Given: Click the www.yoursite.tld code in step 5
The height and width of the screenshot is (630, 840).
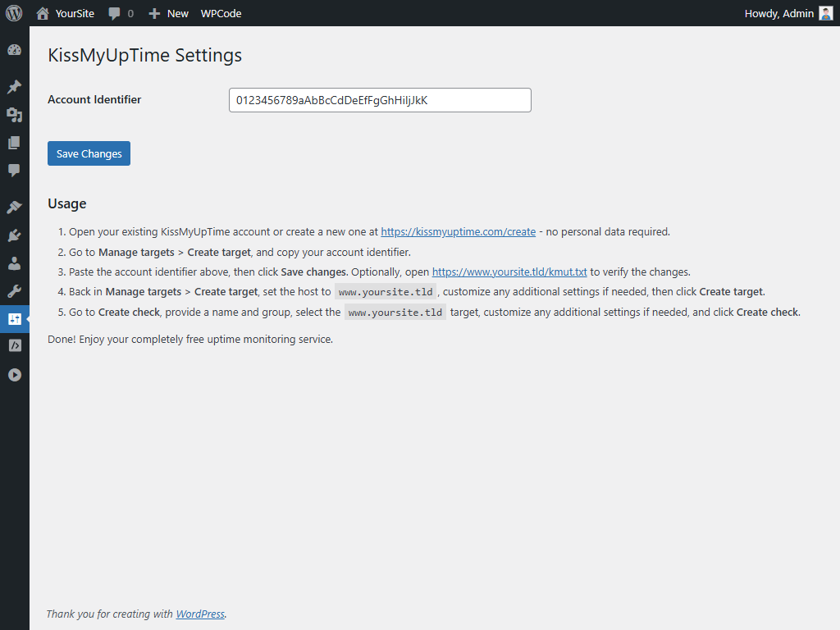Looking at the screenshot, I should point(395,313).
